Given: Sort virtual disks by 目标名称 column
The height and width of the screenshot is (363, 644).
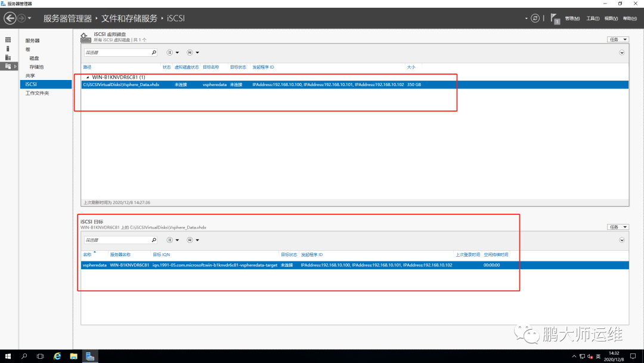Looking at the screenshot, I should (210, 67).
